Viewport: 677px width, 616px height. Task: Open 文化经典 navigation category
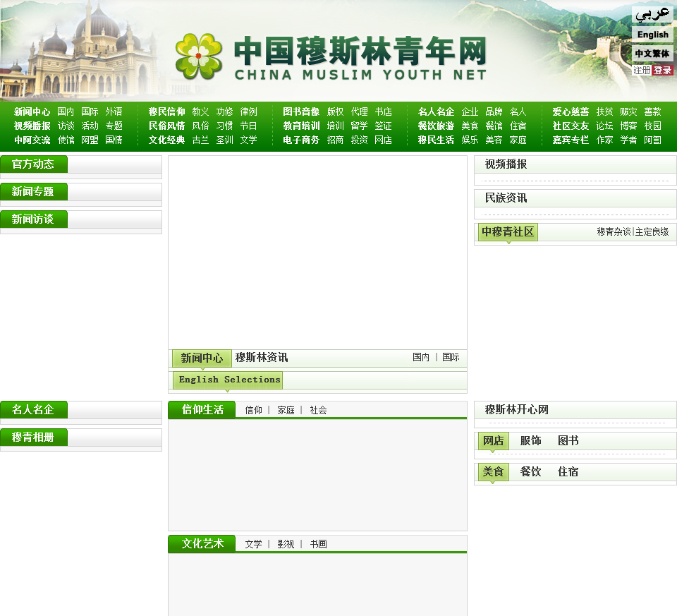pyautogui.click(x=166, y=140)
